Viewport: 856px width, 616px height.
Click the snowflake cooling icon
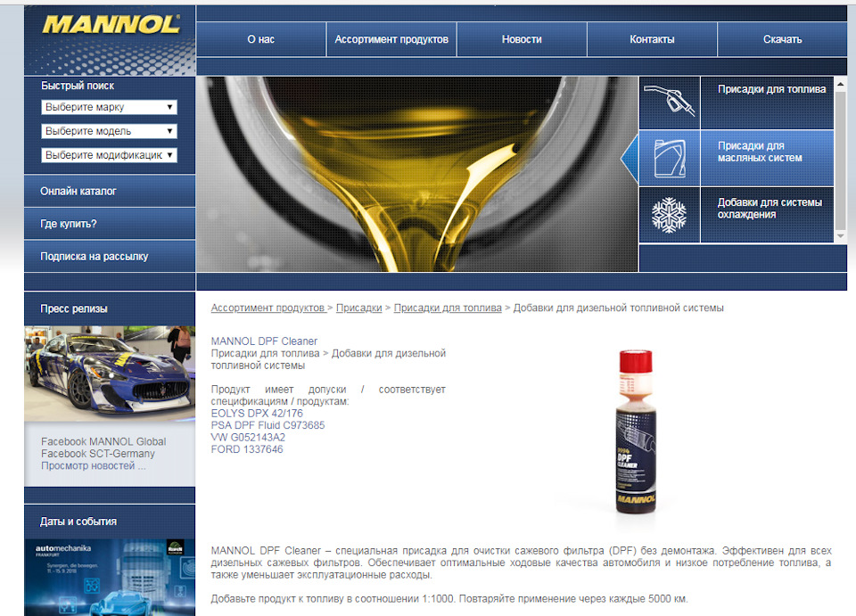coord(670,215)
